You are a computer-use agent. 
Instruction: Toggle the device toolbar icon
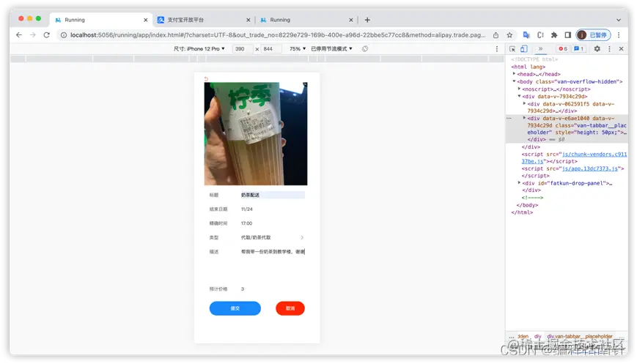point(524,48)
